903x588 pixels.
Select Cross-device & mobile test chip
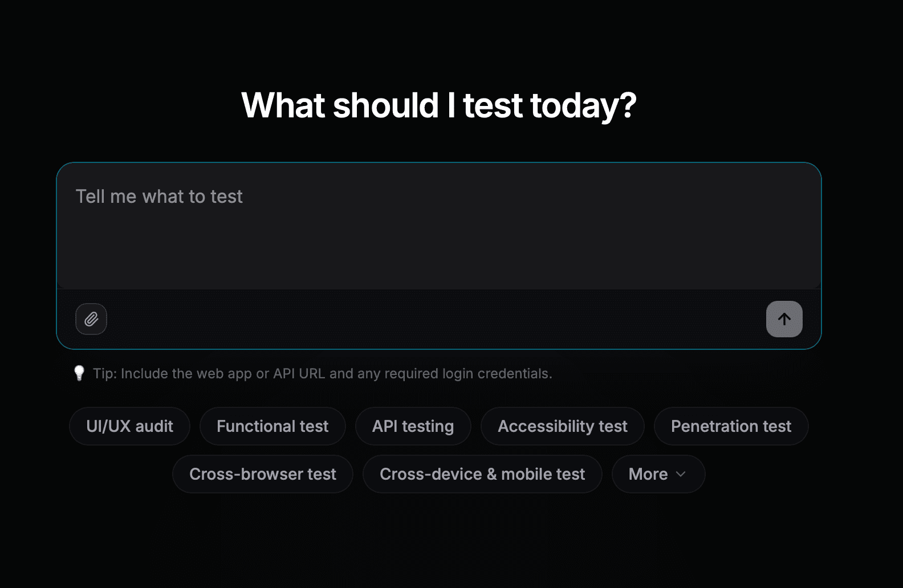point(482,474)
